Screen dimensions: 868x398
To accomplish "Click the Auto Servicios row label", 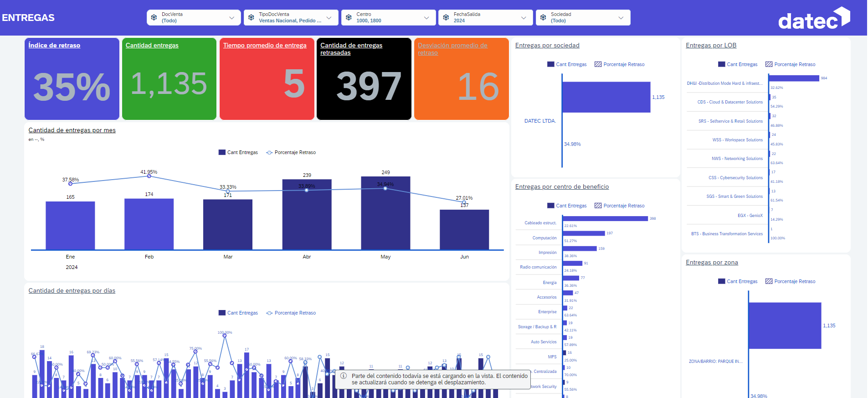I will tap(544, 342).
